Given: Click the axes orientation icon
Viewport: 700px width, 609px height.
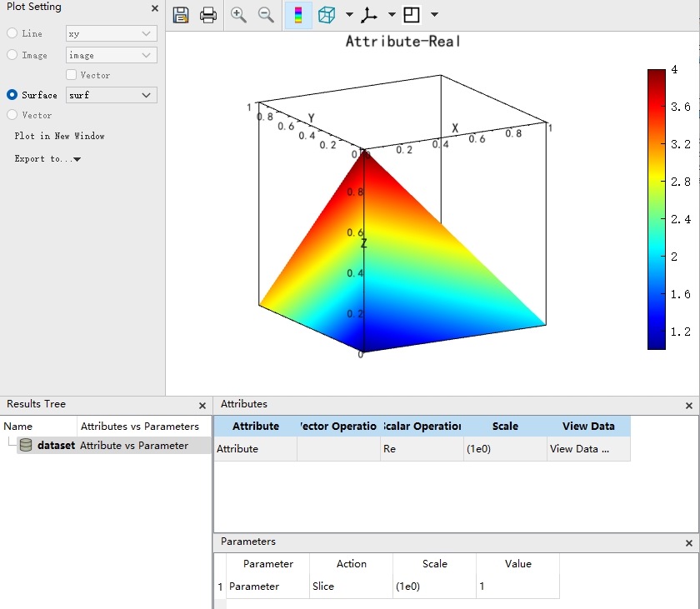Looking at the screenshot, I should pos(369,15).
